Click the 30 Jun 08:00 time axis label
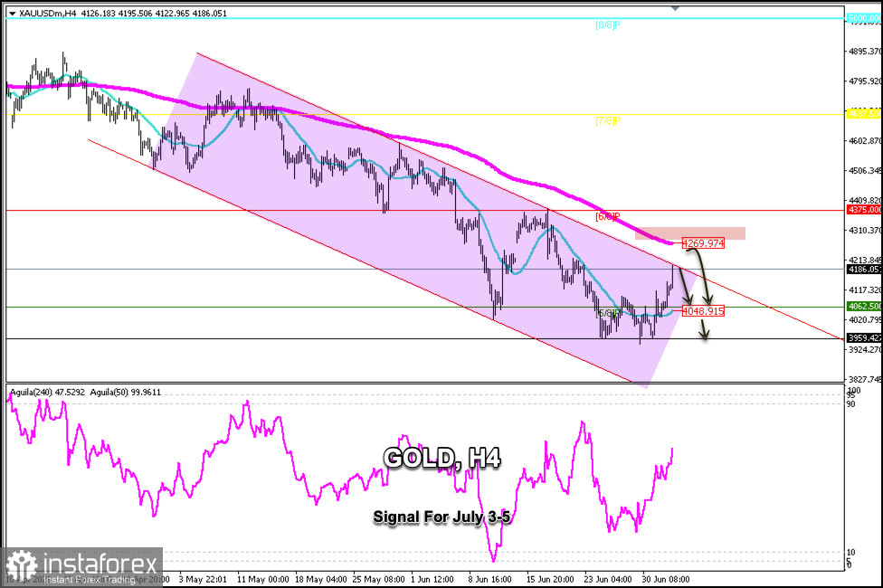The width and height of the screenshot is (883, 588). 666,579
